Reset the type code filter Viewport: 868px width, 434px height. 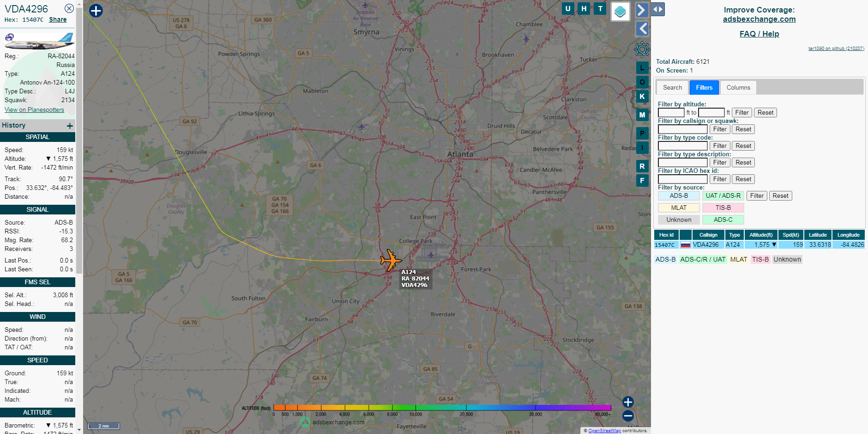743,146
